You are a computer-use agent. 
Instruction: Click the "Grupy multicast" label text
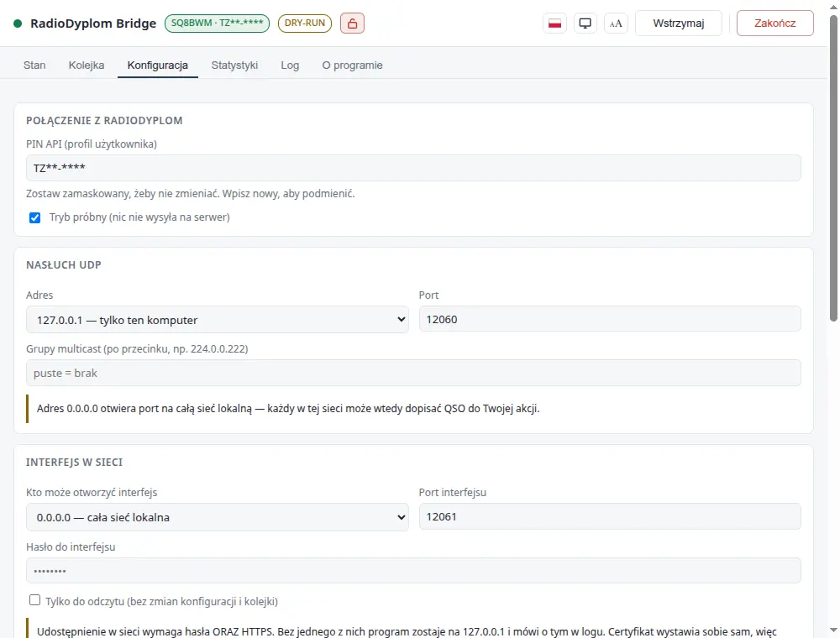tap(137, 349)
